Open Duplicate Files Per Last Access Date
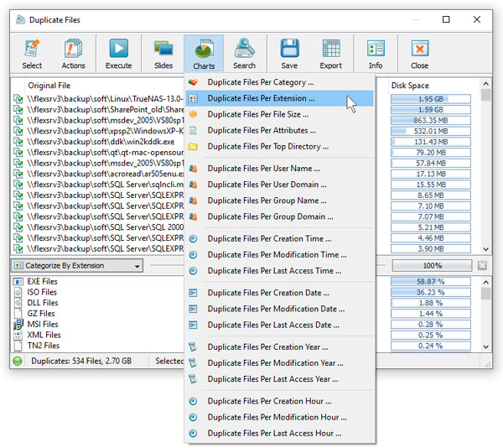503x448 pixels. tap(279, 325)
